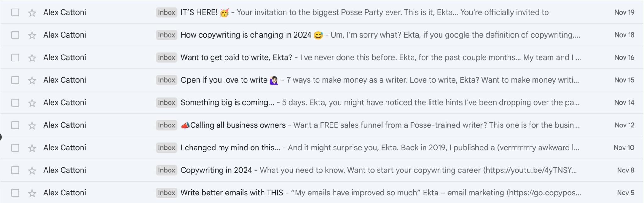
Task: Select the checkbox for the Nov 5 email
Action: pos(15,193)
